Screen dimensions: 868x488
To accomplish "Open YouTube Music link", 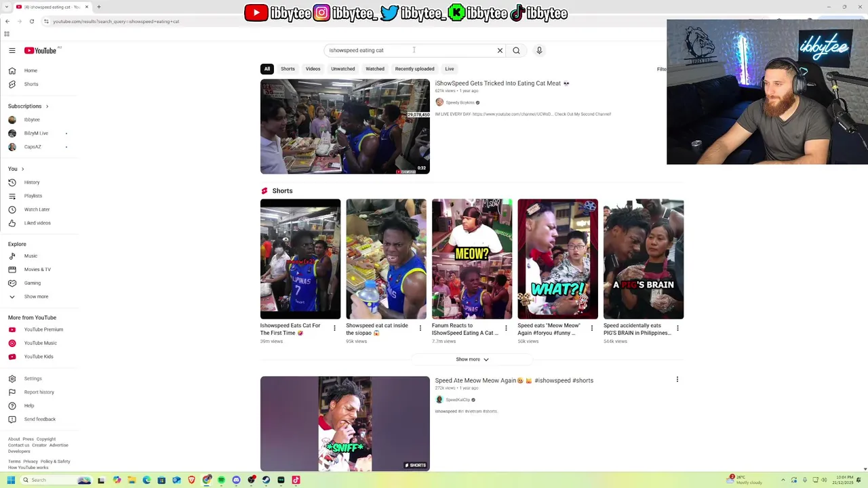I will click(39, 343).
